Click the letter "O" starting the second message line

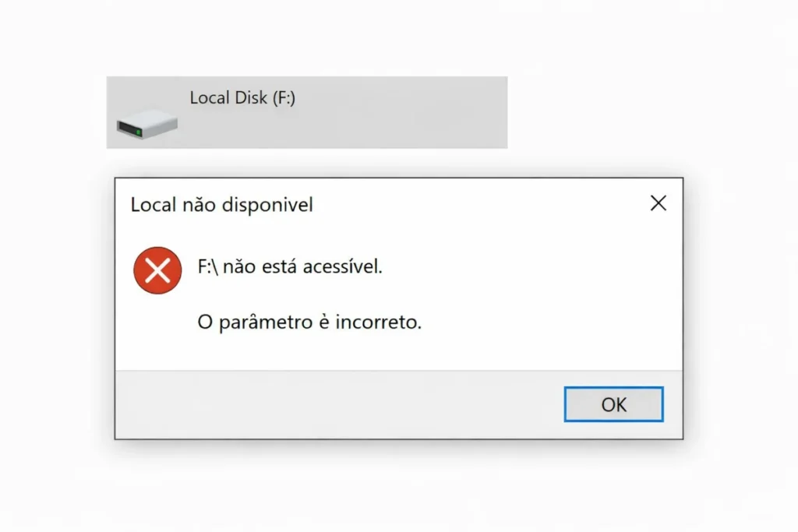click(204, 322)
